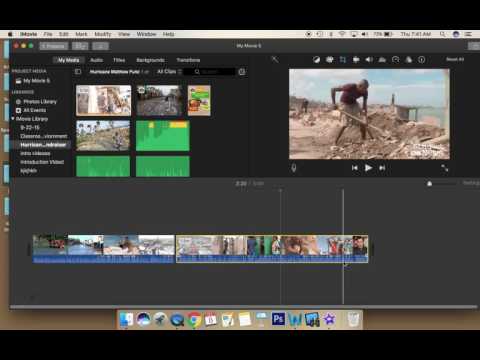Open the speed adjustment tool
This screenshot has height=360, width=480.
pos(395,60)
